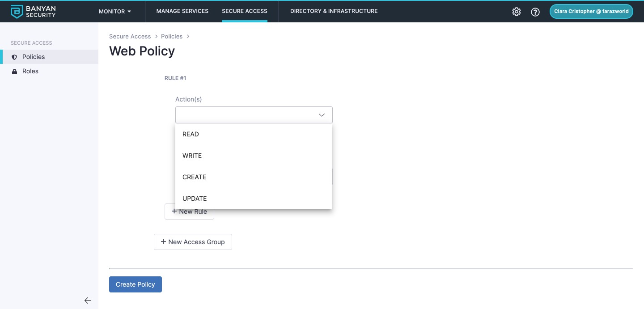Click the lock icon next to Roles

click(14, 72)
